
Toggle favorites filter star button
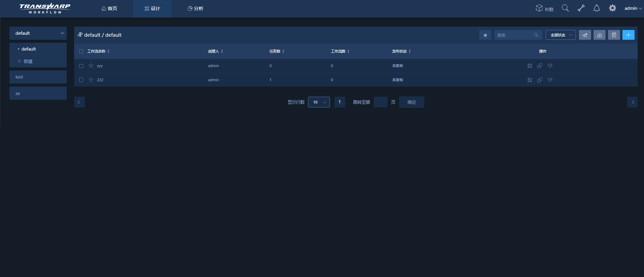[485, 35]
